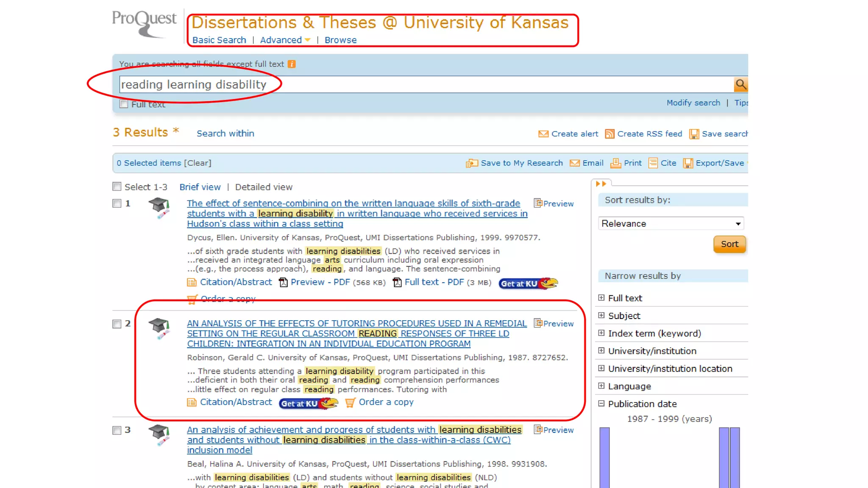Collapse the side panel with double arrows
Screen dimensions: 868x488
click(601, 183)
